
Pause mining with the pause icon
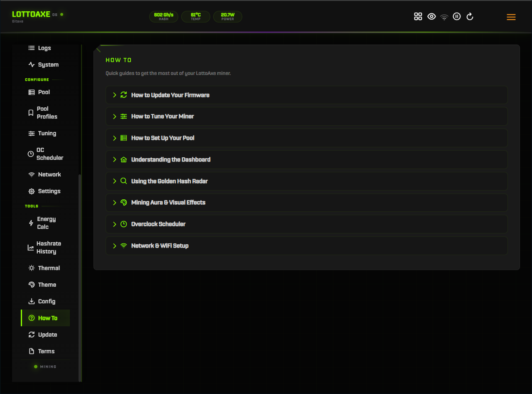457,17
